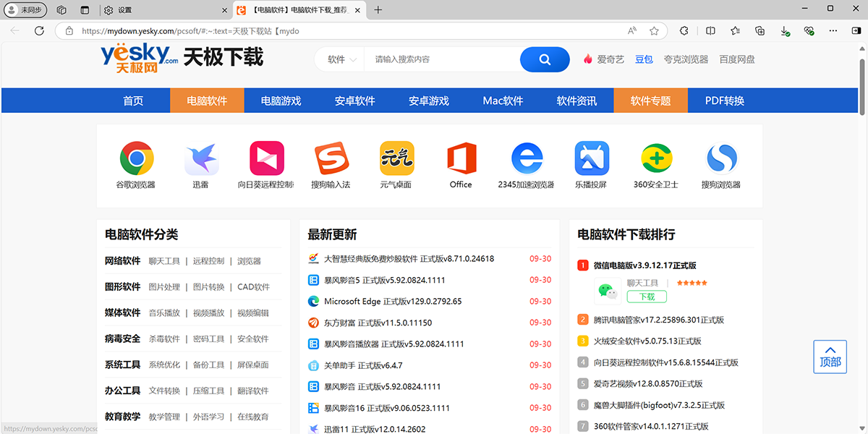Open the 未同步 profile dropdown

24,10
